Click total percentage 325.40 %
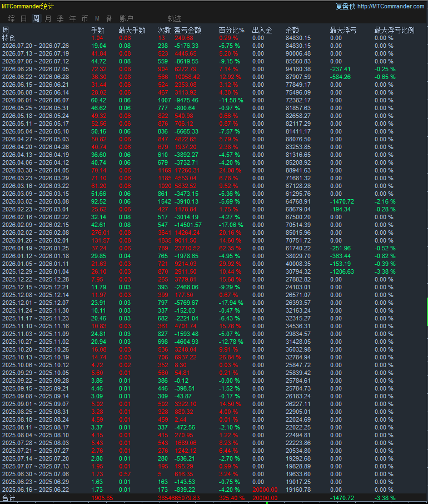Screen dimensions: 428x504 (x=231, y=498)
